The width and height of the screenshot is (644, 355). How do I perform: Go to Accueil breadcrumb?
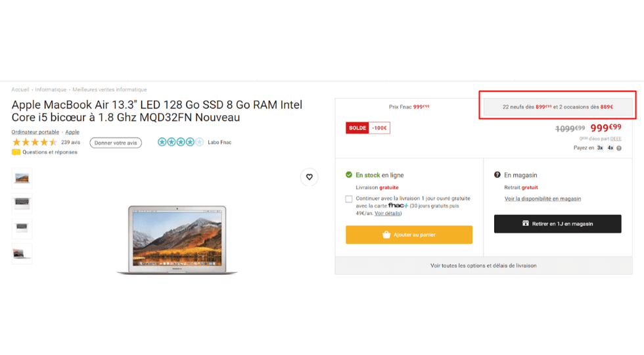coord(20,89)
